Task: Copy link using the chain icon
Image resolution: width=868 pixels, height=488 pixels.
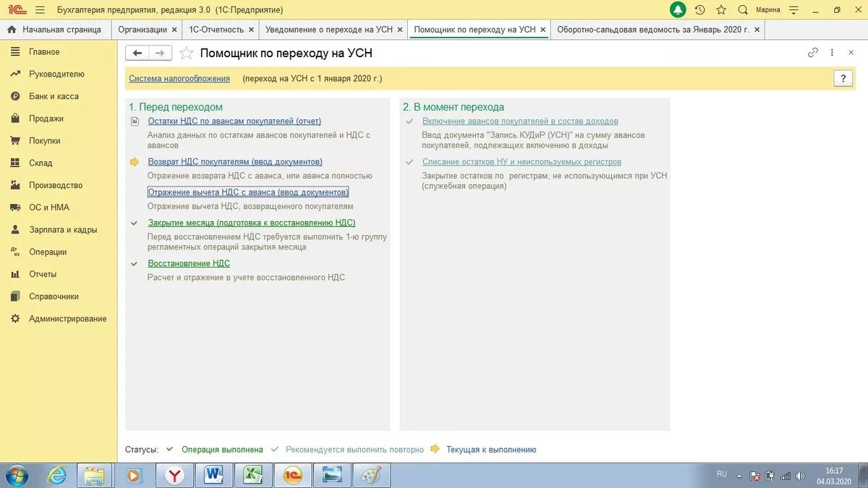Action: click(813, 53)
